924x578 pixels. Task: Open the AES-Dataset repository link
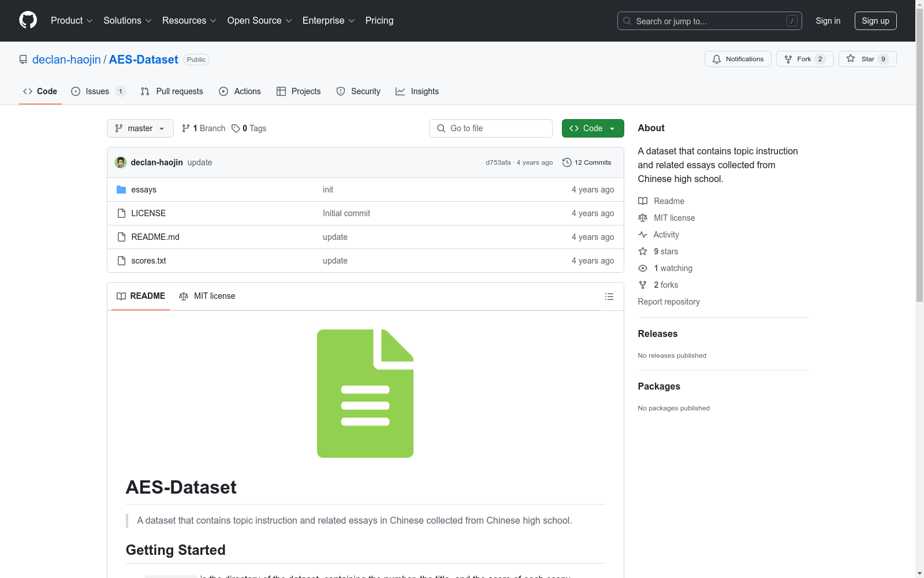(143, 60)
